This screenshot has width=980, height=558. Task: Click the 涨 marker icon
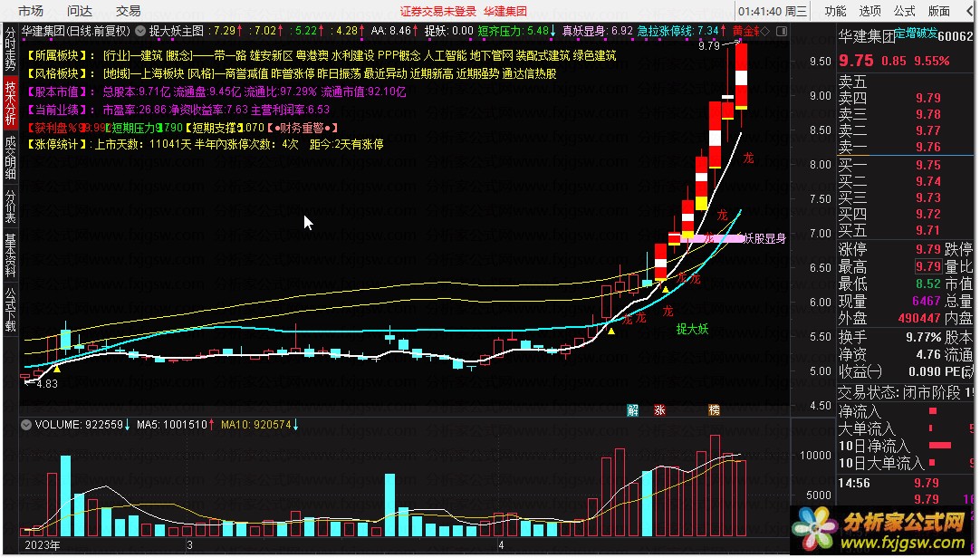pyautogui.click(x=658, y=410)
